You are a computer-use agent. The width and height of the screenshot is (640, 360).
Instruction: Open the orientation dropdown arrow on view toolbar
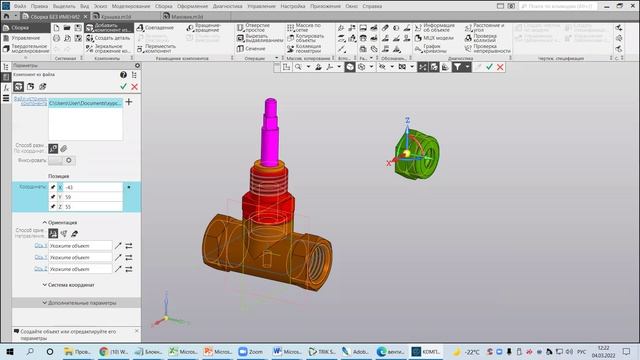[339, 67]
